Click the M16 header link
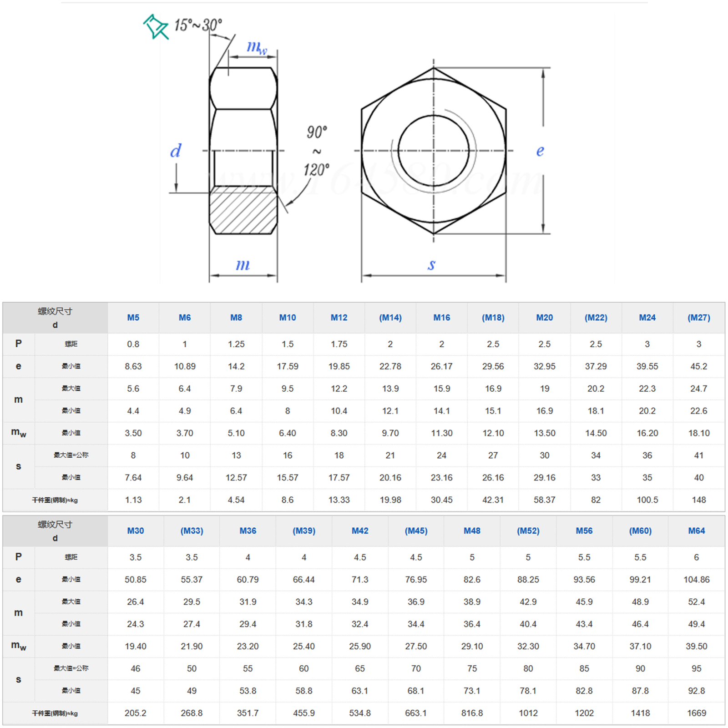This screenshot has height=728, width=728. (442, 318)
